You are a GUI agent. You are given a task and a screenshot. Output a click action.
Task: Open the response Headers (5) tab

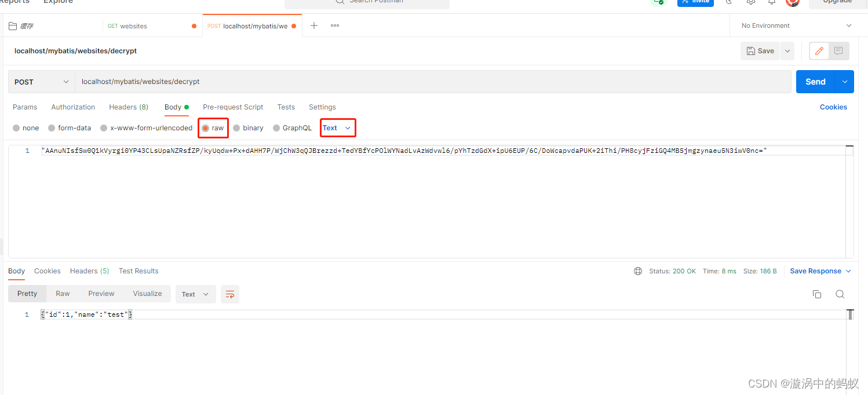point(90,271)
